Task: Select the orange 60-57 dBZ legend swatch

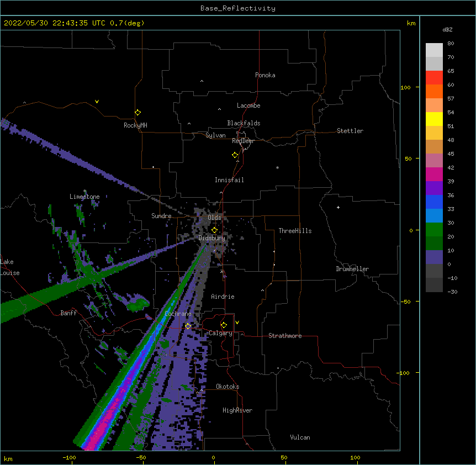Action: pyautogui.click(x=434, y=91)
